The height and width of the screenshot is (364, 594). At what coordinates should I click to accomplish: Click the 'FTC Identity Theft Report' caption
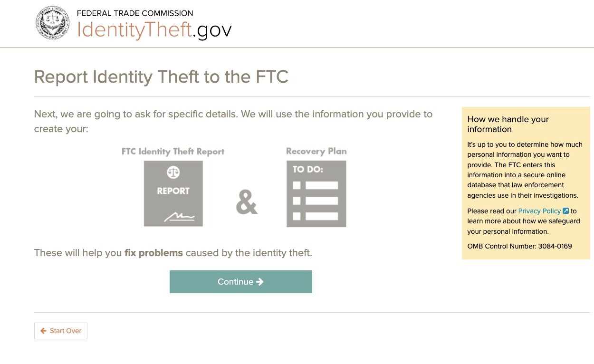pyautogui.click(x=173, y=152)
